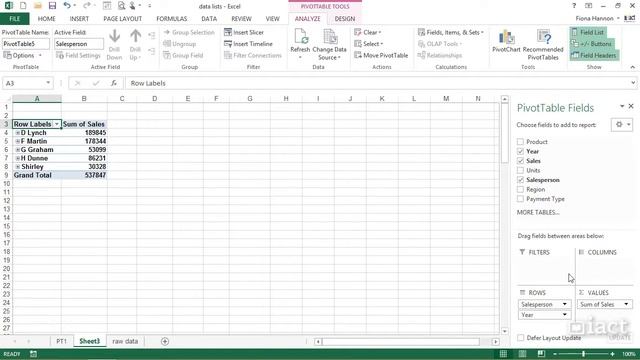640x360 pixels.
Task: Click the zoom slider handle
Action: click(x=583, y=354)
